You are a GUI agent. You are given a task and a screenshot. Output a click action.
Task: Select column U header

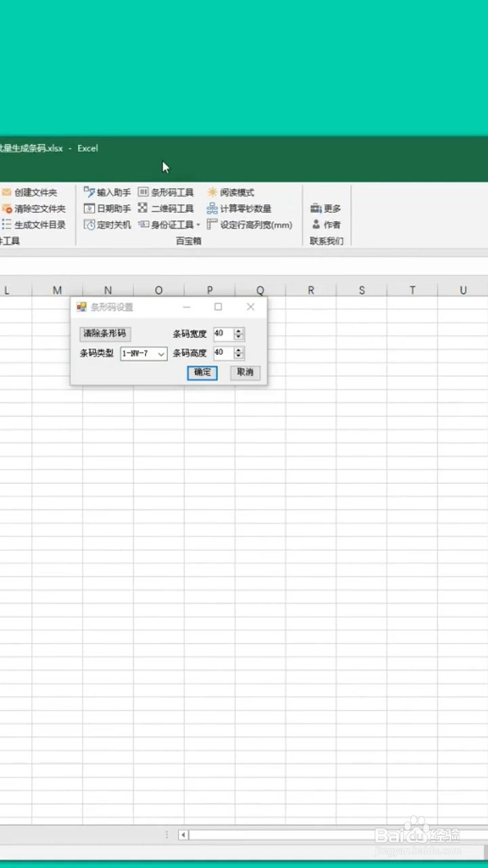[x=463, y=290]
